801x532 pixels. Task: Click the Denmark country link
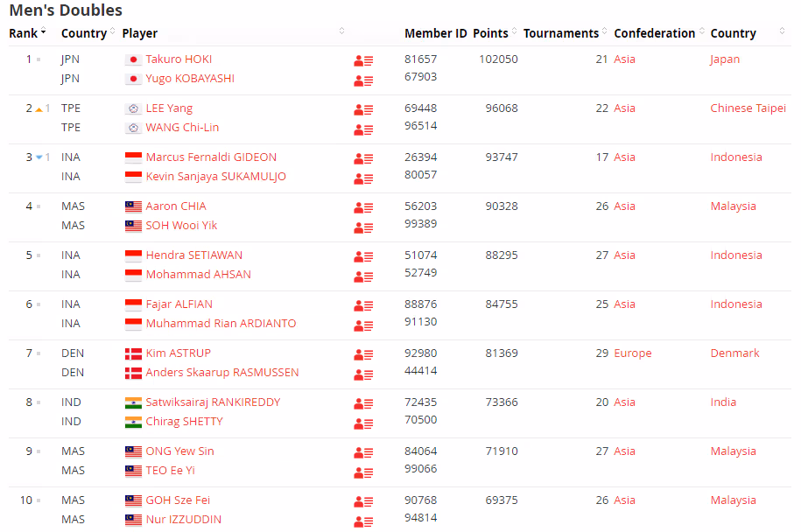point(734,353)
